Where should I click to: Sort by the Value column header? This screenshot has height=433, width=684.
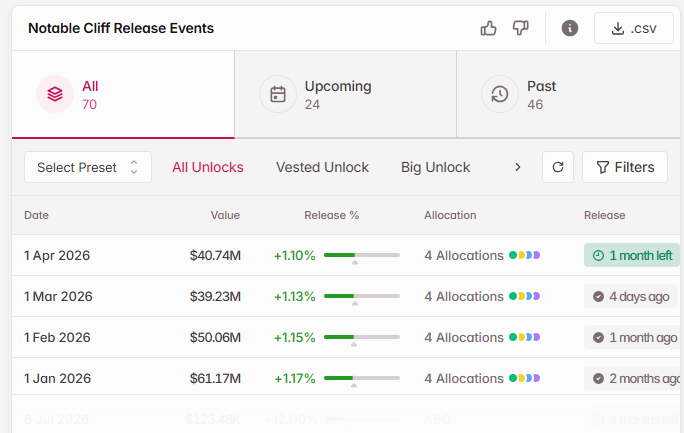(x=225, y=215)
